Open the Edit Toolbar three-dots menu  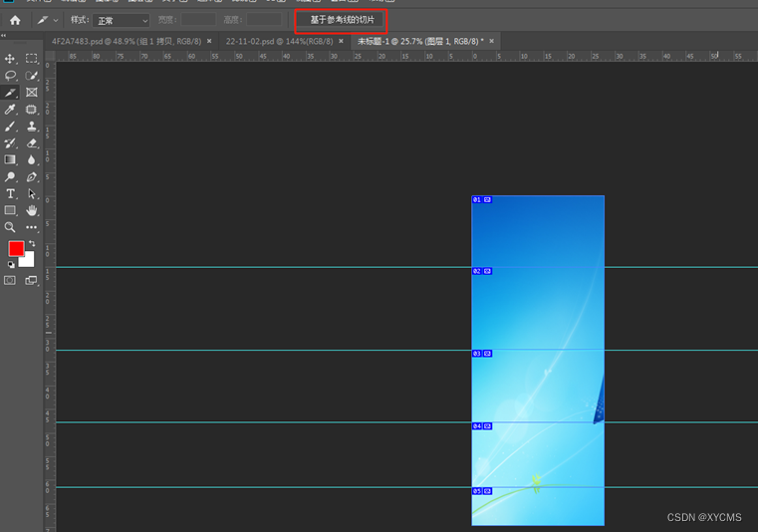click(x=32, y=227)
